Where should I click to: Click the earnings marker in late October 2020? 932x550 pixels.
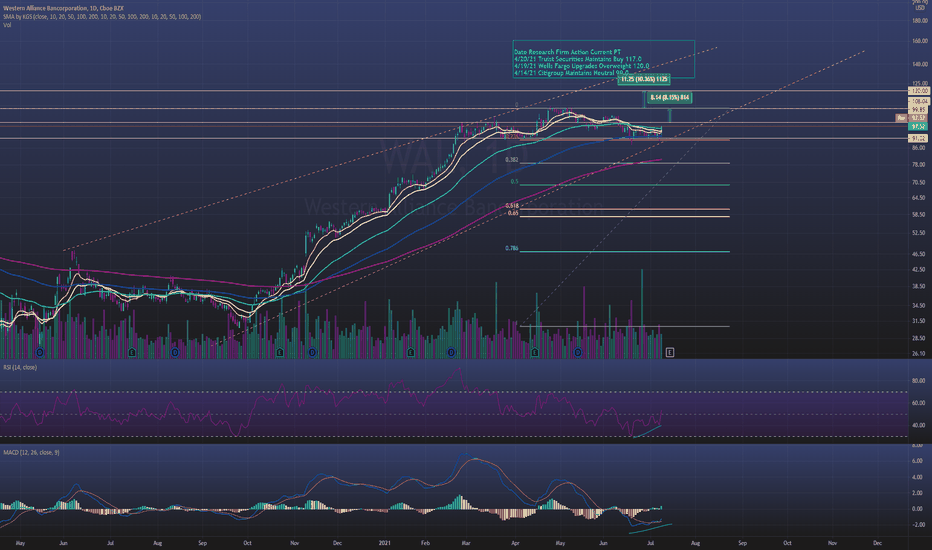280,353
